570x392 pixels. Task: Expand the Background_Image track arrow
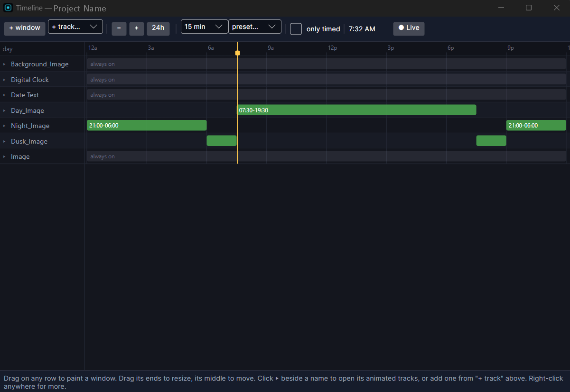[x=4, y=64]
